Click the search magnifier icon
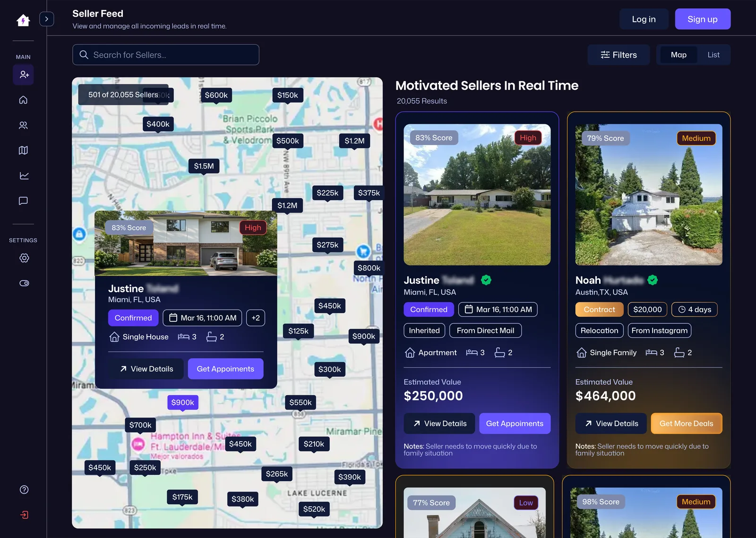The width and height of the screenshot is (756, 538). coord(84,55)
